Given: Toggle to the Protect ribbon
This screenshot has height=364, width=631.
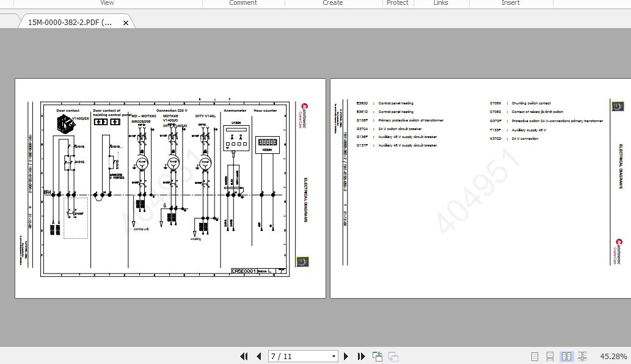Looking at the screenshot, I should coord(398,3).
